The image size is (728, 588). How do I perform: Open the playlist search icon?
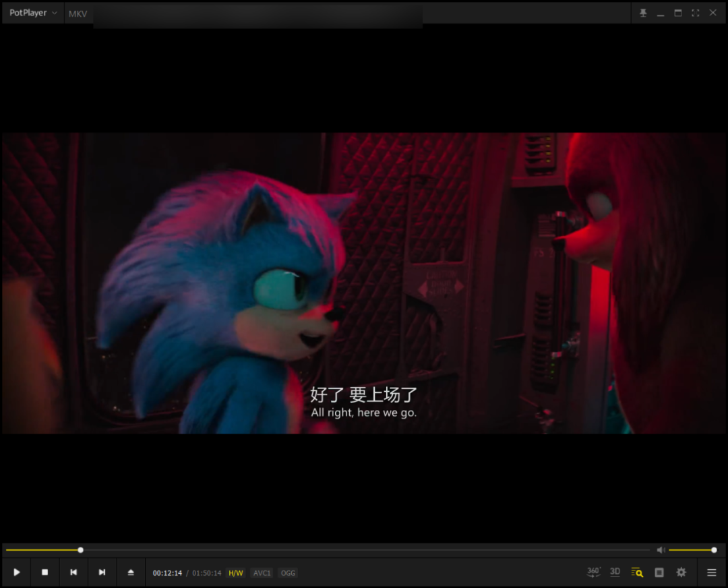pyautogui.click(x=637, y=572)
